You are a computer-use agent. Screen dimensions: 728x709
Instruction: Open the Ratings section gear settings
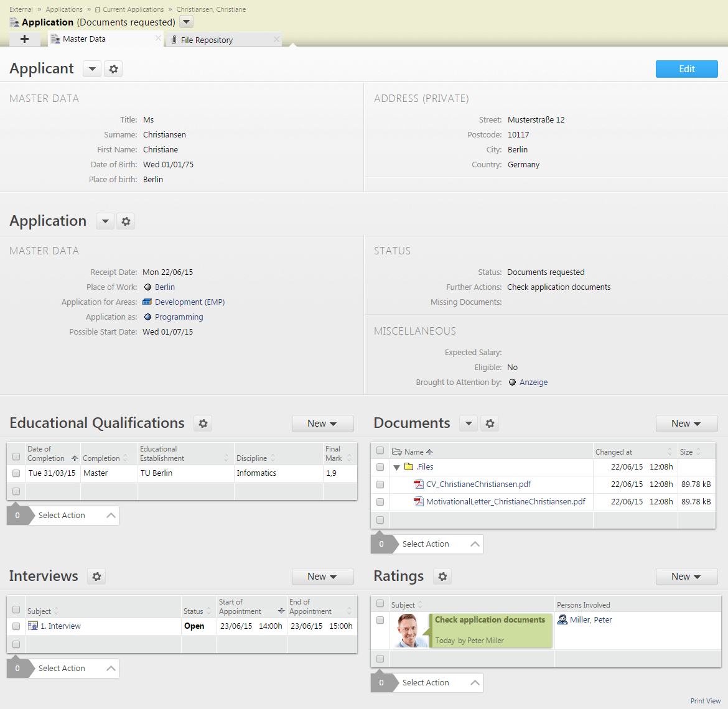point(442,577)
